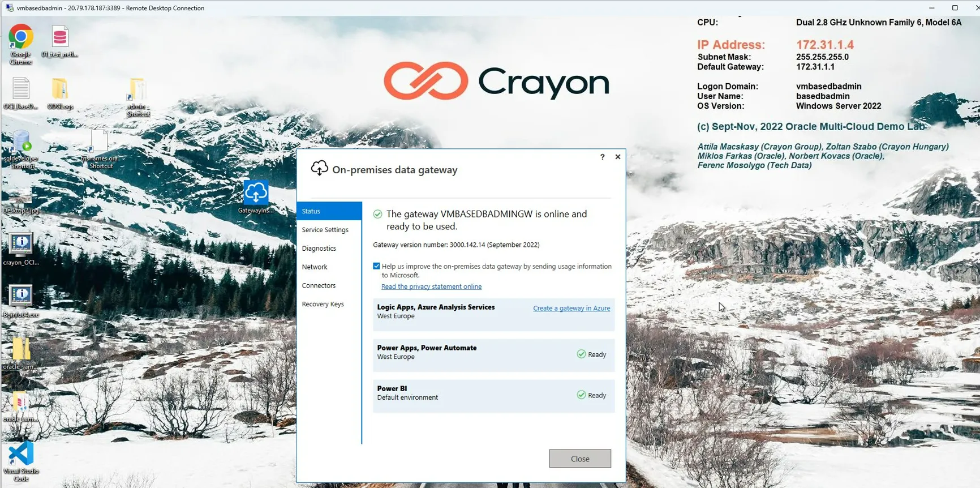This screenshot has height=488, width=980.
Task: Click the 'Power Apps, Power Automate' heading
Action: 427,348
